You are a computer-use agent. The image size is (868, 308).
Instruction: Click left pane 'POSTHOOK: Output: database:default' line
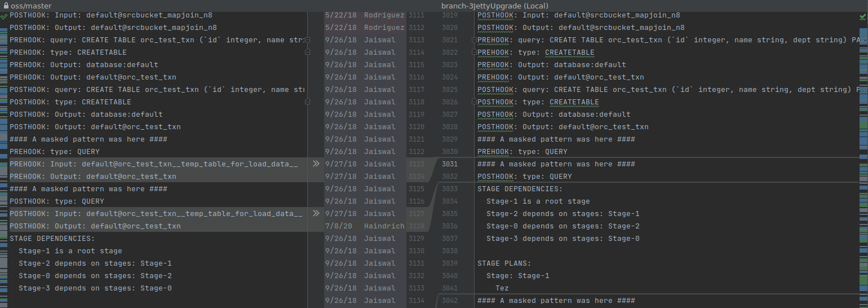(x=86, y=115)
